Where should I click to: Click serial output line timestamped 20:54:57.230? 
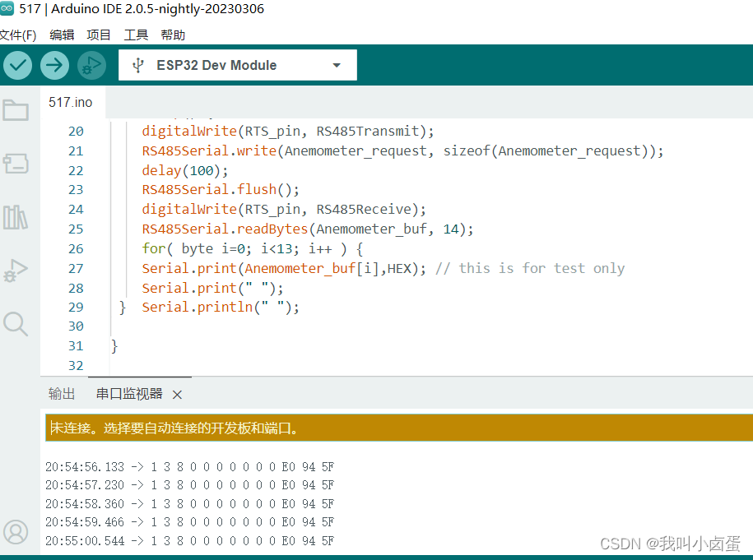[x=190, y=485]
